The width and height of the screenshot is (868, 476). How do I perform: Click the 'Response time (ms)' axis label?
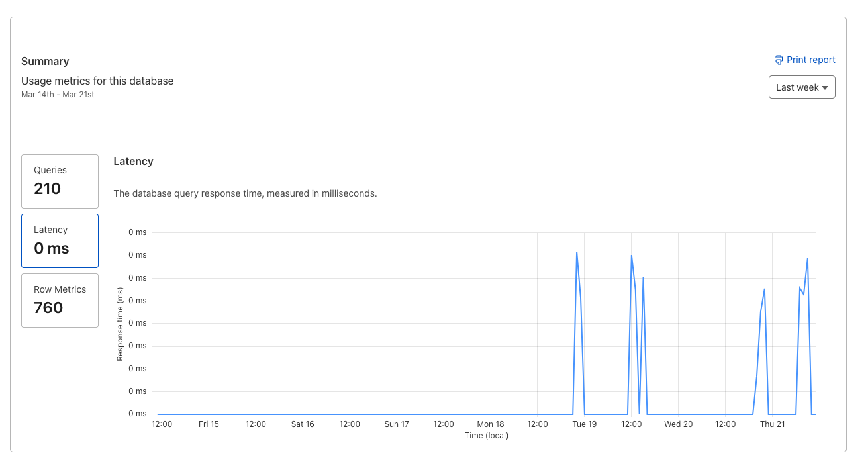[x=120, y=324]
